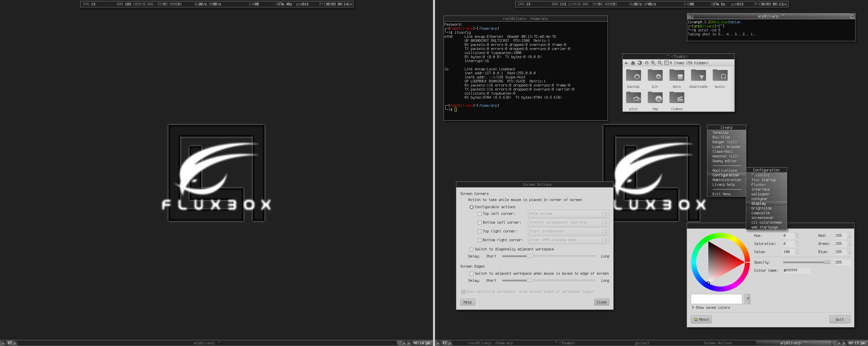Click Close in Screen Actions dialog
Screen dimensions: 868x346
[601, 302]
